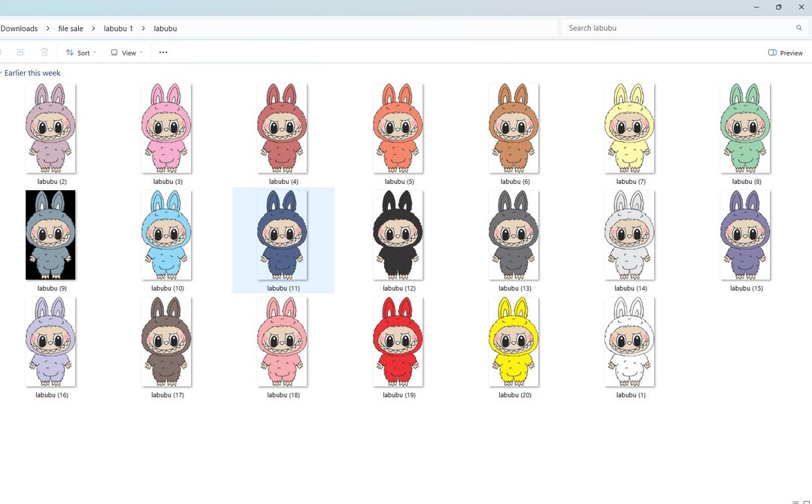Open the file sale folder from breadcrumb

click(x=70, y=28)
